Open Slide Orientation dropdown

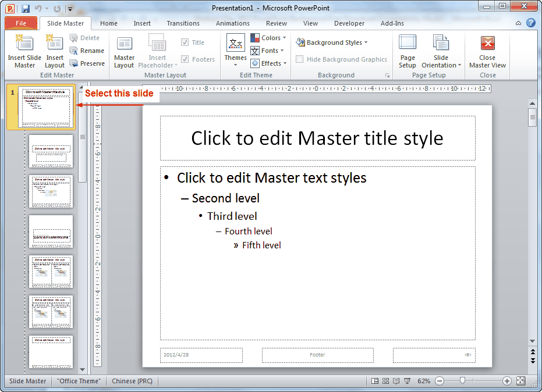tap(441, 51)
